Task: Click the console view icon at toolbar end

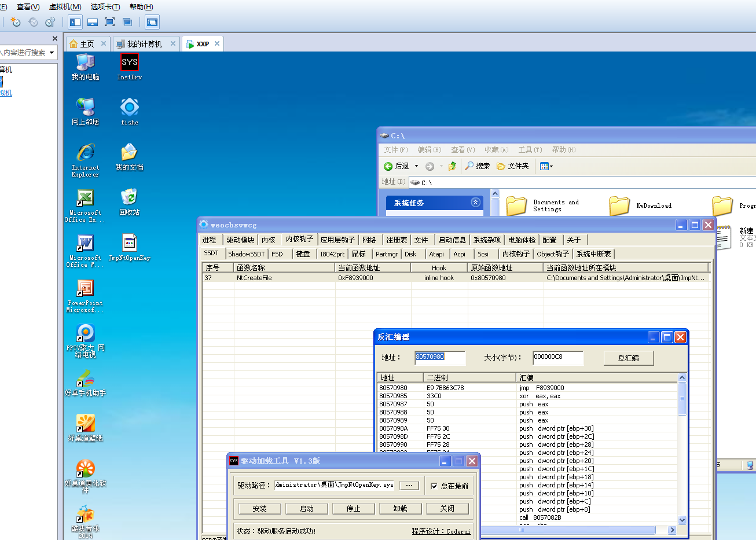Action: point(152,22)
